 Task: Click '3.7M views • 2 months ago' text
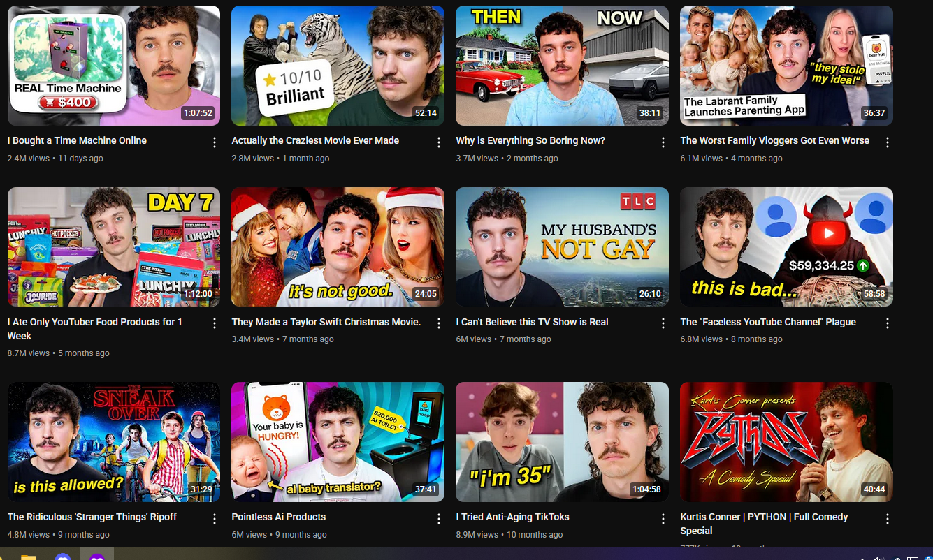pos(507,159)
